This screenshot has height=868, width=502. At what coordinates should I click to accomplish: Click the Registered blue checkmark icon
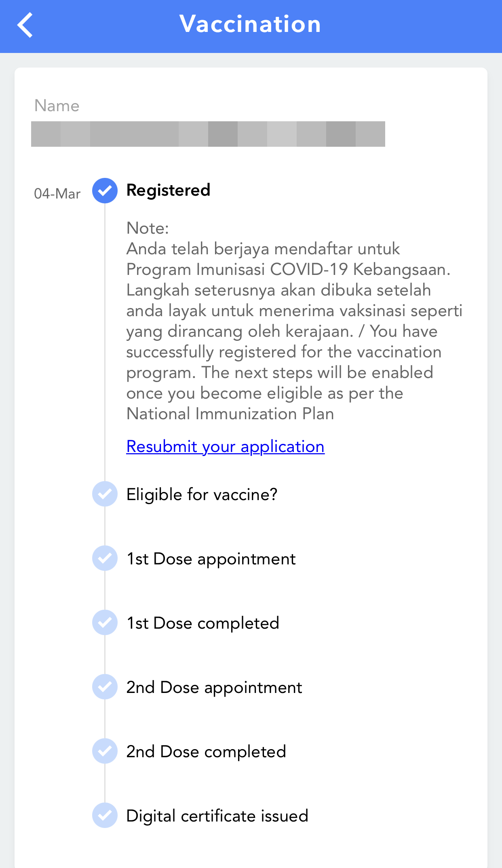[105, 190]
